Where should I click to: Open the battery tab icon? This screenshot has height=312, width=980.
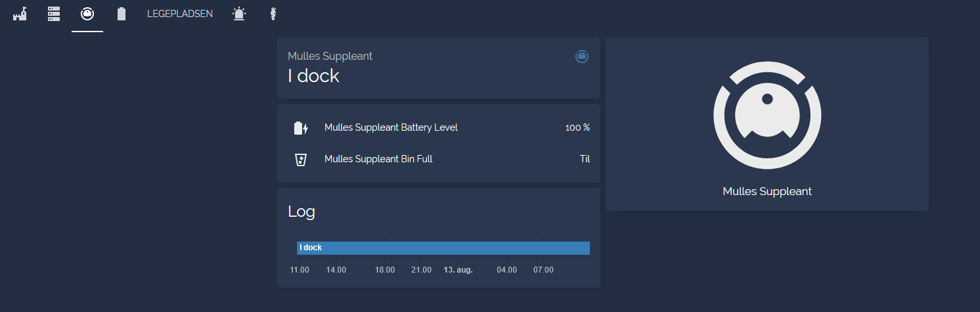pyautogui.click(x=122, y=14)
